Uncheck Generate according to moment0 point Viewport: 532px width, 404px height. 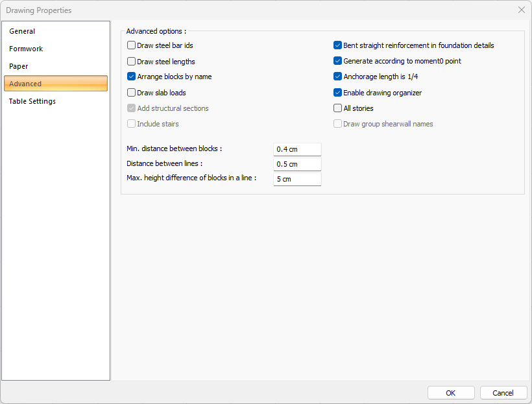(x=337, y=61)
